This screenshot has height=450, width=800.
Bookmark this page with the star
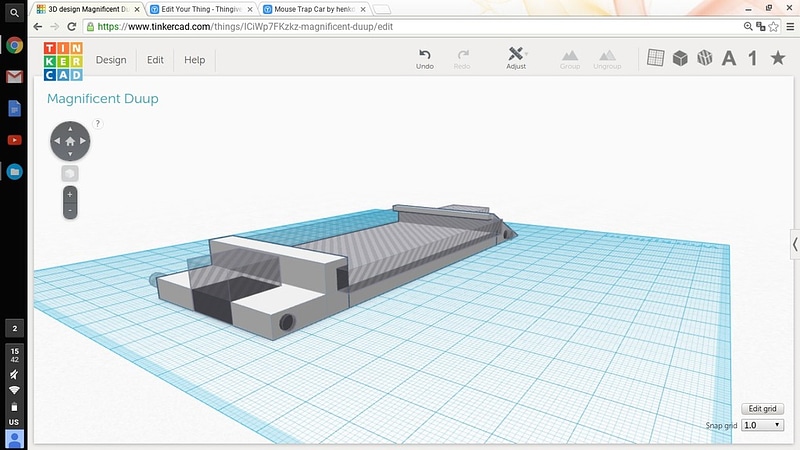click(x=773, y=27)
